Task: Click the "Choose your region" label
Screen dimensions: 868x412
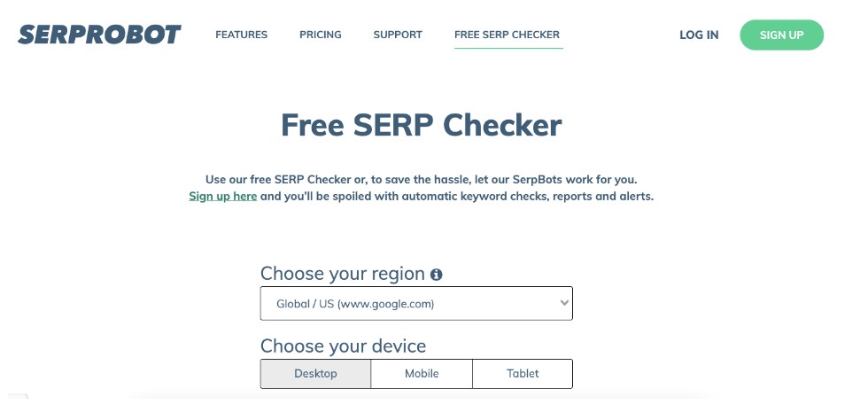Action: [x=342, y=274]
